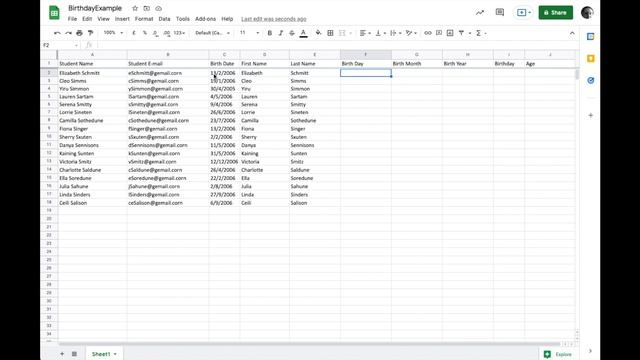This screenshot has width=640, height=360.
Task: Open the zoom 100% dropdown
Action: click(x=113, y=33)
